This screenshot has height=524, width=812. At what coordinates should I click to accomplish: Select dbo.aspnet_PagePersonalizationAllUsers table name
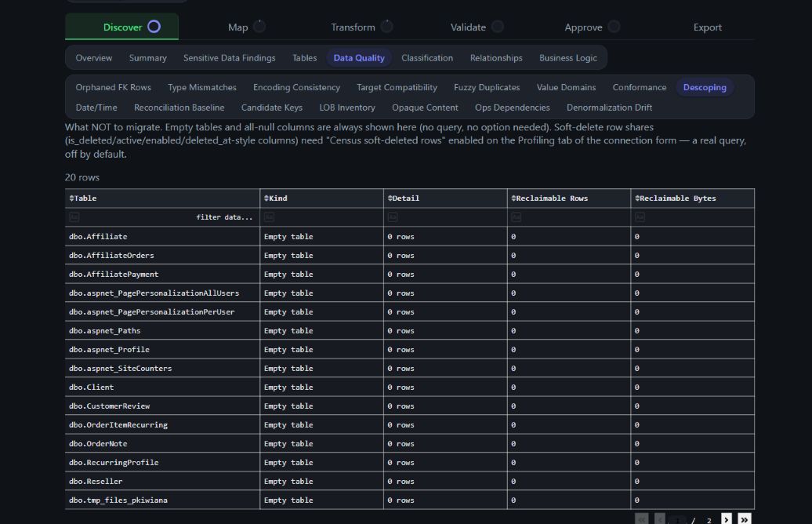click(x=154, y=293)
